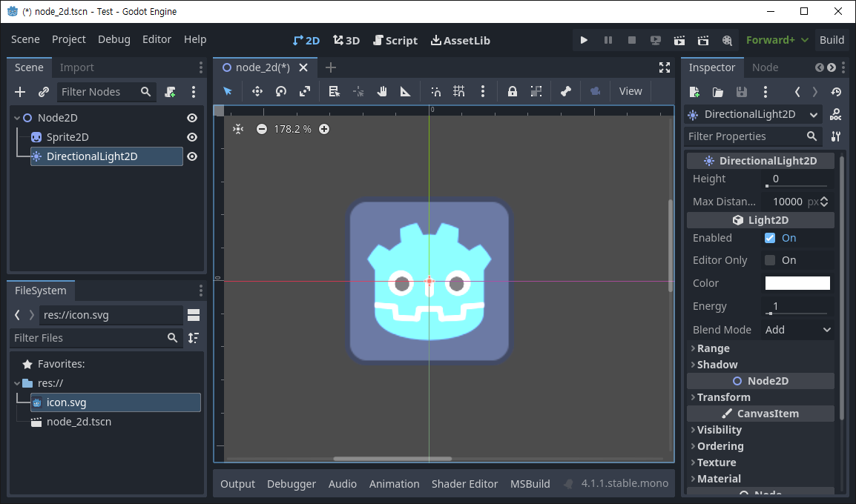Open Movie Maker mode icon
The height and width of the screenshot is (504, 856).
tap(727, 40)
